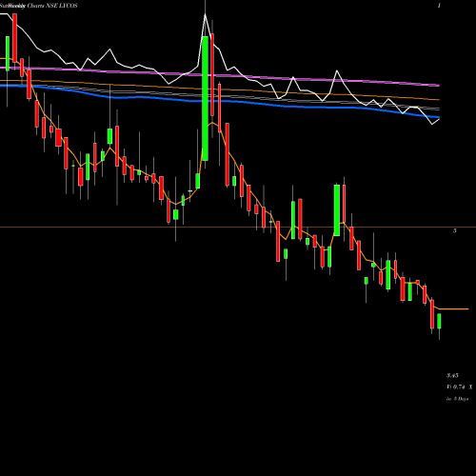This screenshot has height=476, width=476.
Task: Click the 3.45 price value label
Action: tap(452, 376)
